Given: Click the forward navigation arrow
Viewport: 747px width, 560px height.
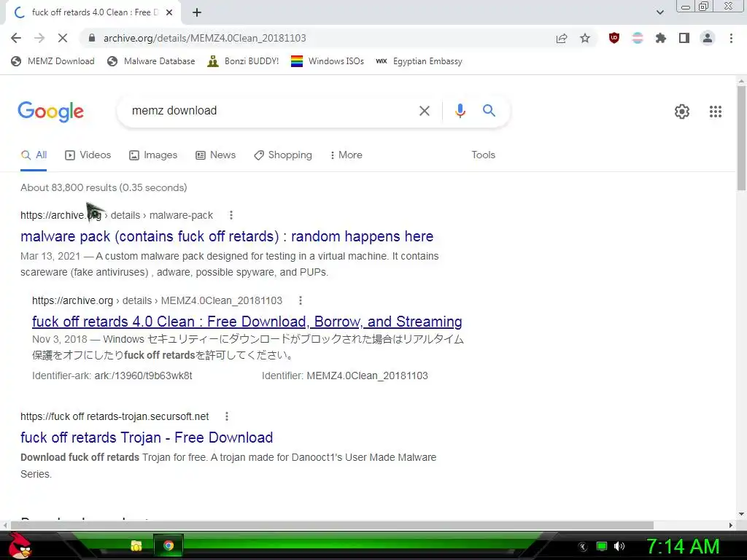Looking at the screenshot, I should [x=39, y=38].
